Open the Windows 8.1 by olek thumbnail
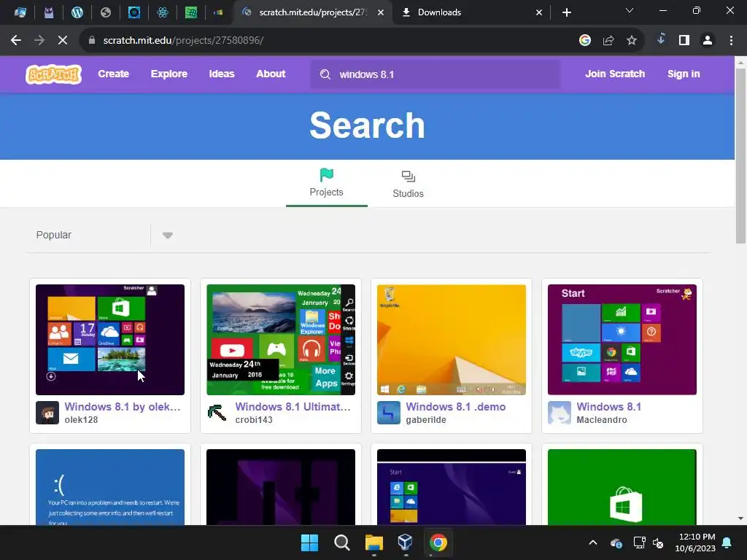 110,340
